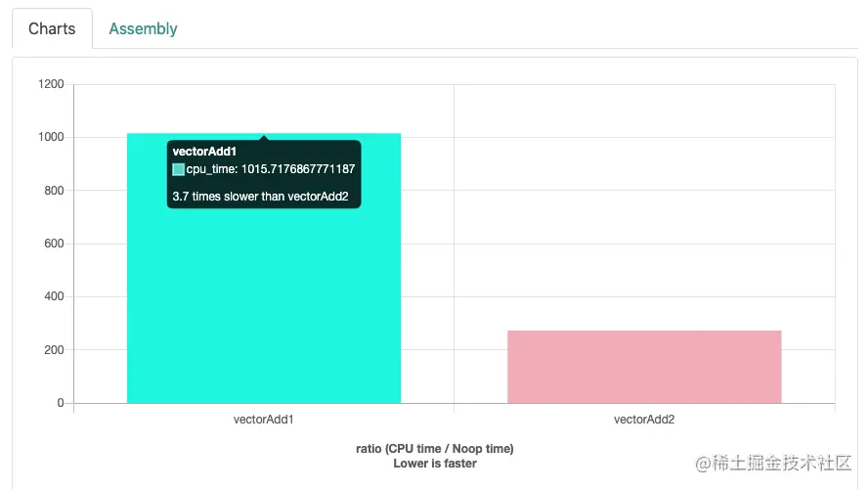Click the pink vectorAdd2 bar
Viewport: 868px width, 489px height.
[644, 367]
